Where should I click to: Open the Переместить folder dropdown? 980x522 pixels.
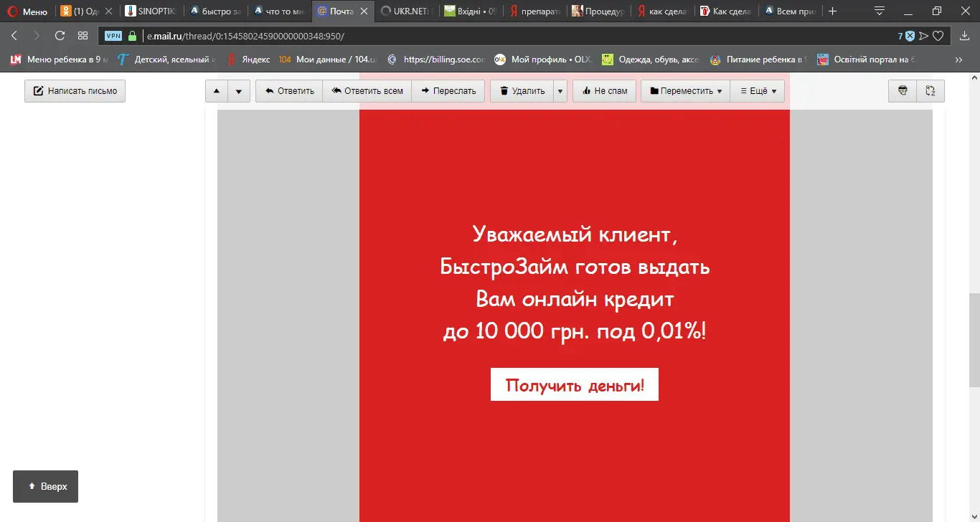click(x=685, y=91)
